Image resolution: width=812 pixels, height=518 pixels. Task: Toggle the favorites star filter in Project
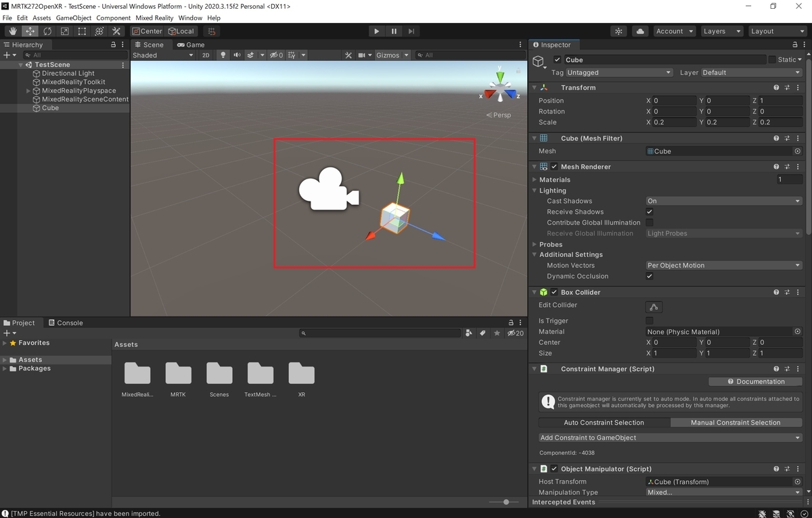pos(497,333)
